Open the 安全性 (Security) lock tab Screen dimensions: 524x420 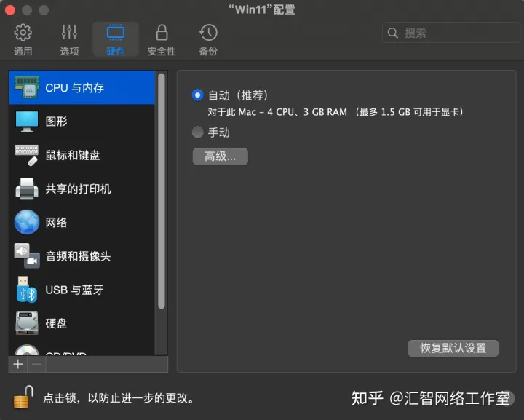(x=162, y=39)
